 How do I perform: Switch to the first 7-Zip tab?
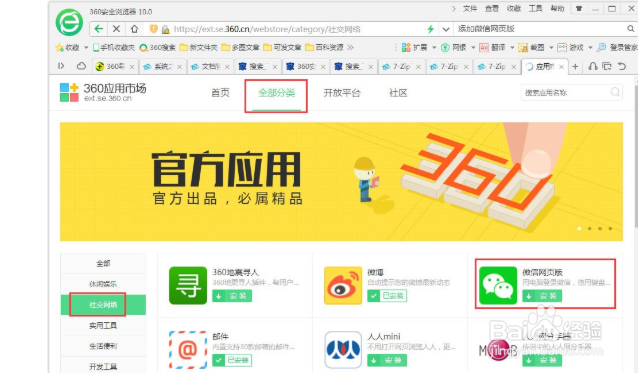[401, 66]
